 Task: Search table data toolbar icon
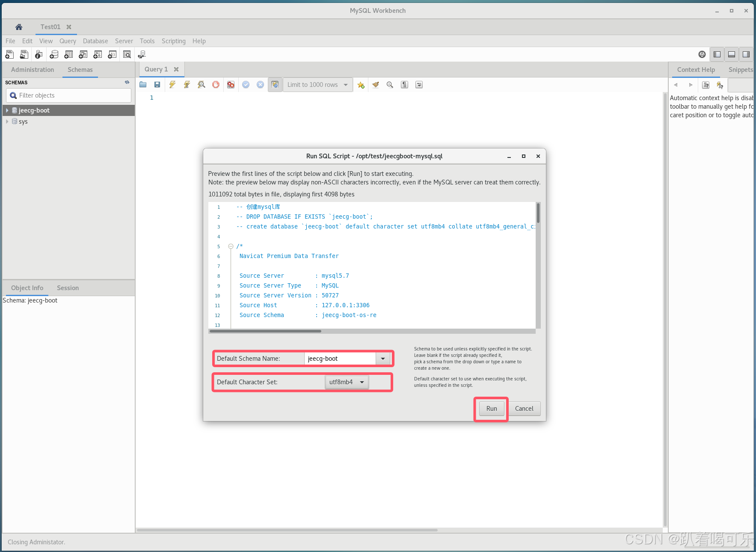(x=127, y=54)
